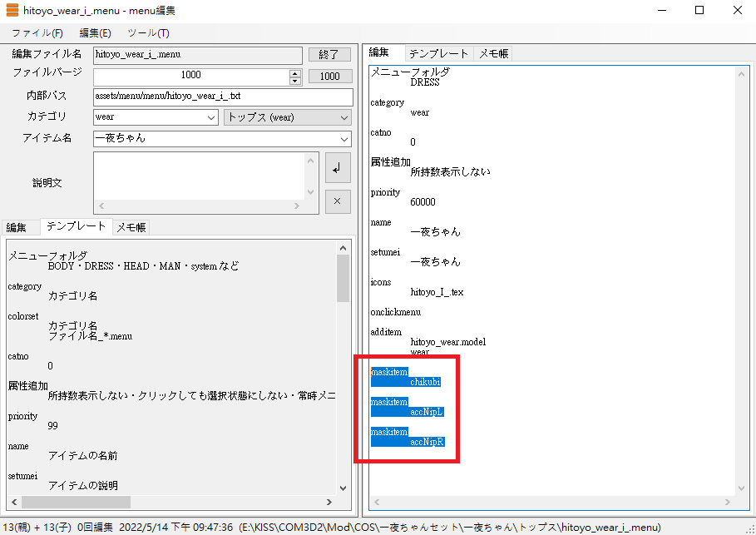Click the line-break arrow button beside description box

[338, 168]
